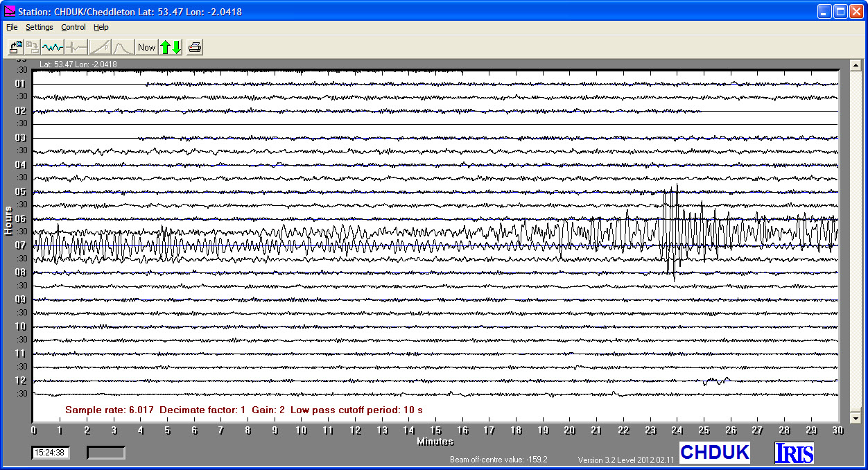Click the load data file toolbar icon
This screenshot has width=868, height=470.
16,47
